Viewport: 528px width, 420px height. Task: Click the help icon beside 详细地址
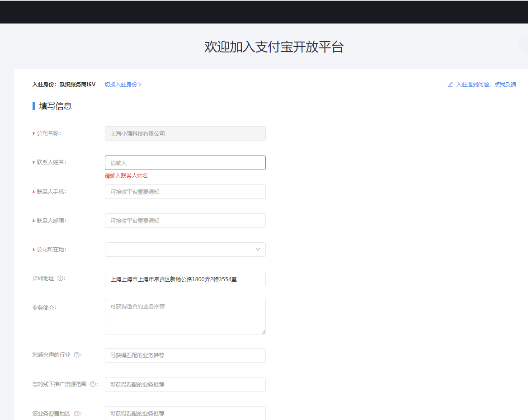pyautogui.click(x=60, y=278)
